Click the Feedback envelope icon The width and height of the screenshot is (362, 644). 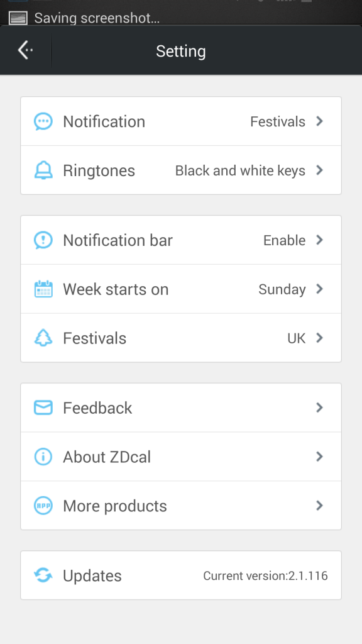coord(43,408)
